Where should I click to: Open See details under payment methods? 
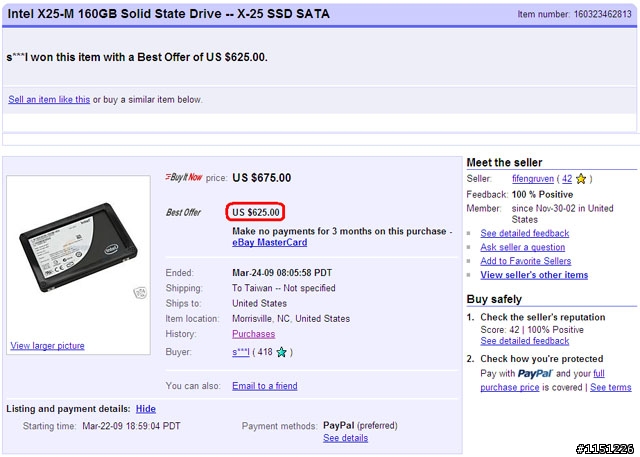coord(345,438)
